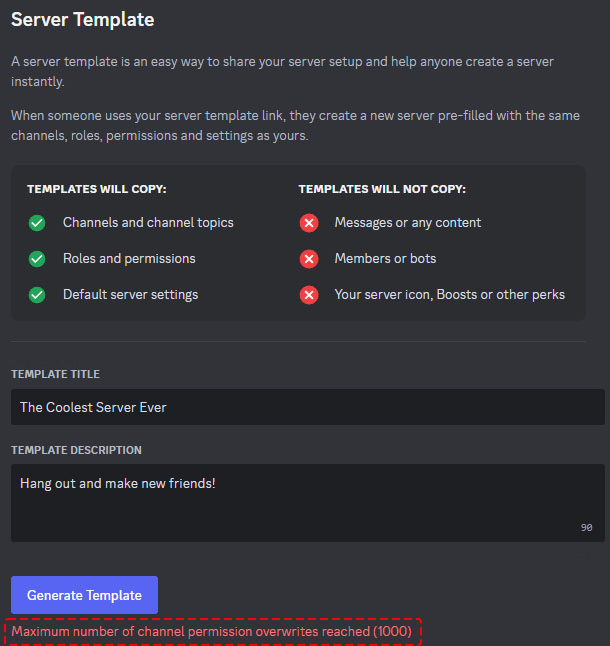610x646 pixels.
Task: Click the 'Members or bots' text
Action: point(385,259)
